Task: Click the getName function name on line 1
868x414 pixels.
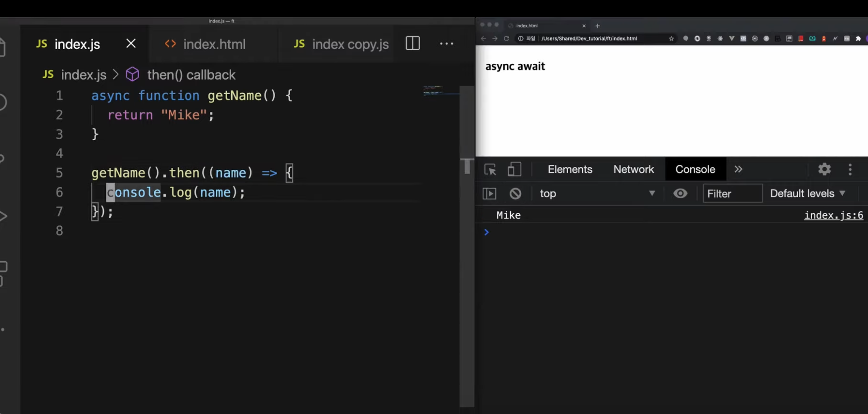Action: (235, 95)
